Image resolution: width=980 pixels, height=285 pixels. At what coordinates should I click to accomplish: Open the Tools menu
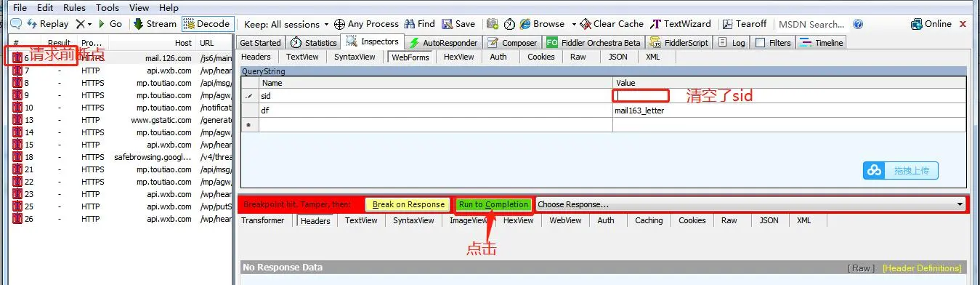point(108,7)
